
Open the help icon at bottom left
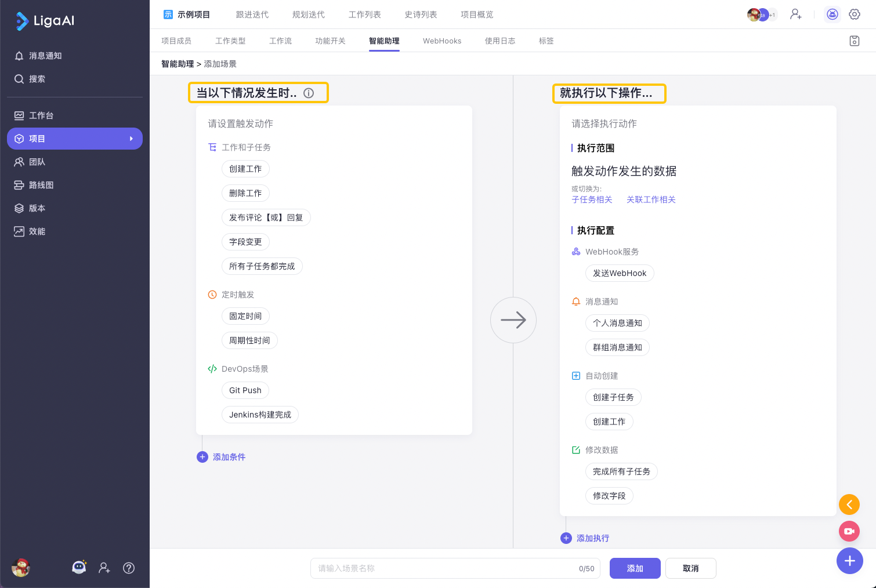[128, 568]
